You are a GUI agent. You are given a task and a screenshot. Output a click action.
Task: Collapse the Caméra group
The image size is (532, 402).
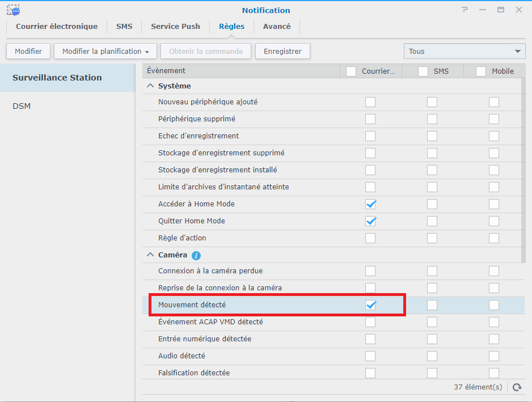tap(150, 256)
